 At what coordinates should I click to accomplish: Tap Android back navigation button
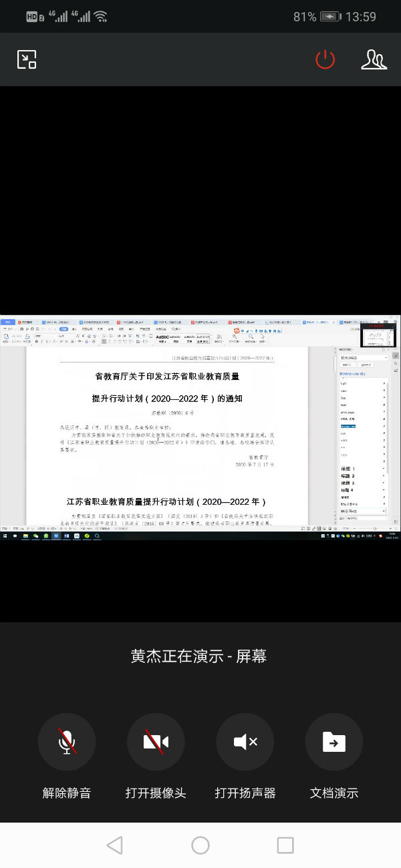coord(115,845)
